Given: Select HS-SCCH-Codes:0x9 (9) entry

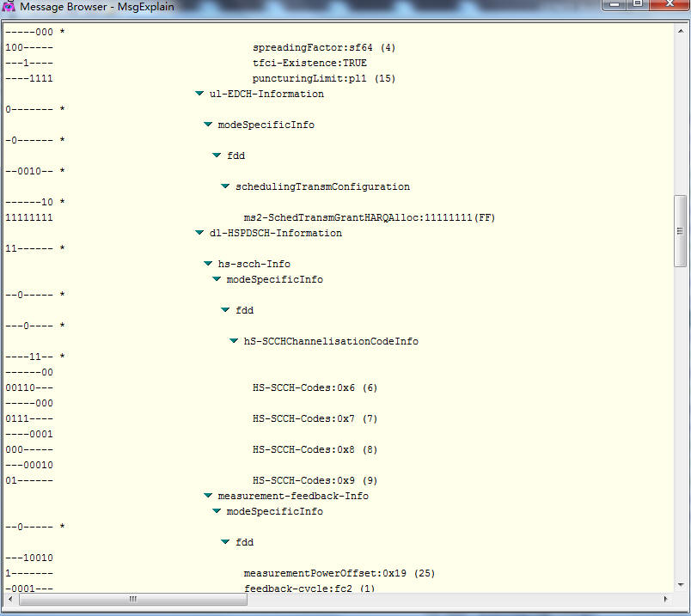Looking at the screenshot, I should pos(315,480).
